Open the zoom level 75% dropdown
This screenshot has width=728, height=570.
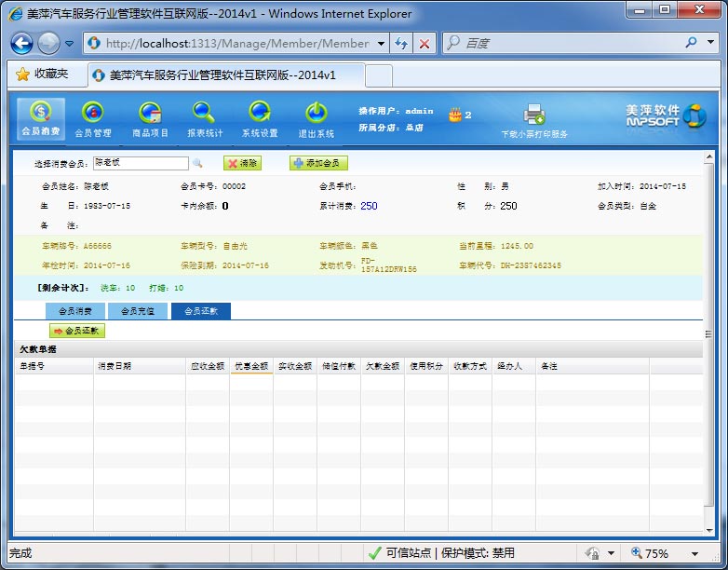click(x=694, y=553)
